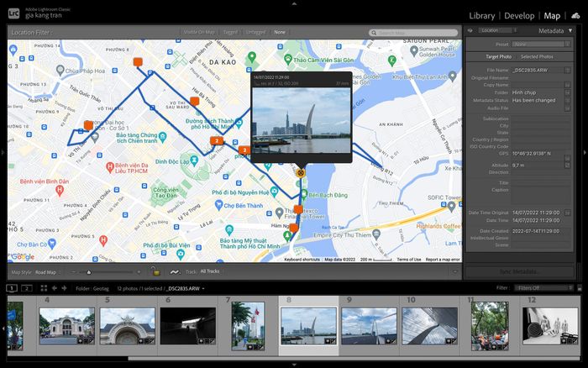Click the go forward arrow
Image resolution: width=588 pixels, height=368 pixels.
coord(64,288)
